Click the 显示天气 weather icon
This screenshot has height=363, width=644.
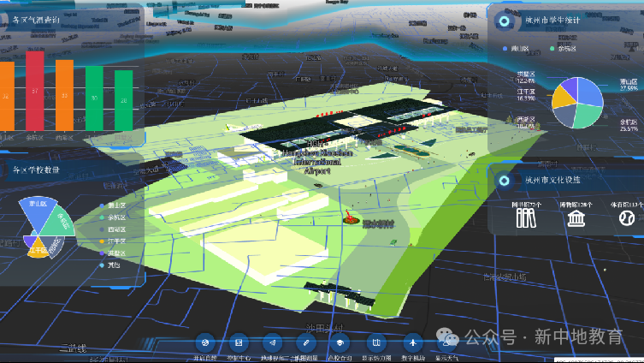[446, 342]
